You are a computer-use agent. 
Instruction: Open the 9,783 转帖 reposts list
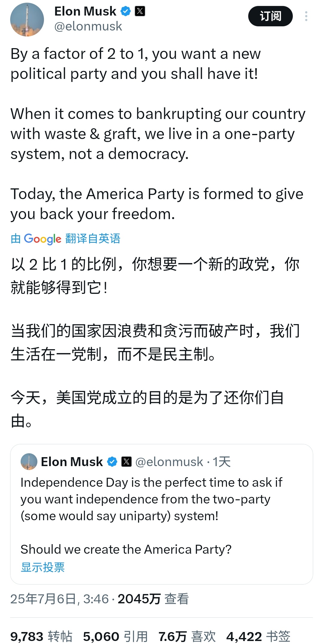(x=41, y=636)
